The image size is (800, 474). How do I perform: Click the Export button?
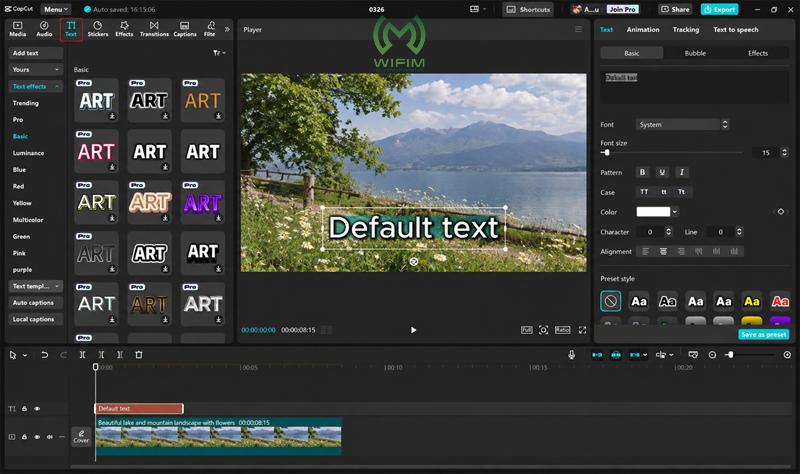coord(719,9)
